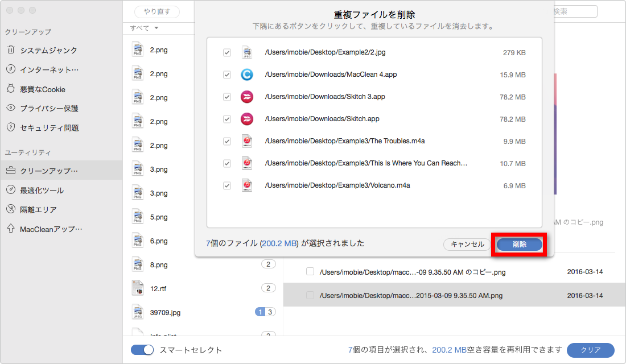The width and height of the screenshot is (626, 364).
Task: Click the 5.png file icon
Action: pyautogui.click(x=138, y=217)
